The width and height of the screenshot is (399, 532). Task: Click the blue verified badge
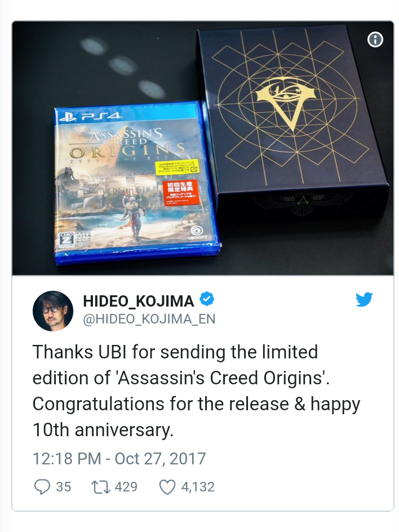point(207,299)
